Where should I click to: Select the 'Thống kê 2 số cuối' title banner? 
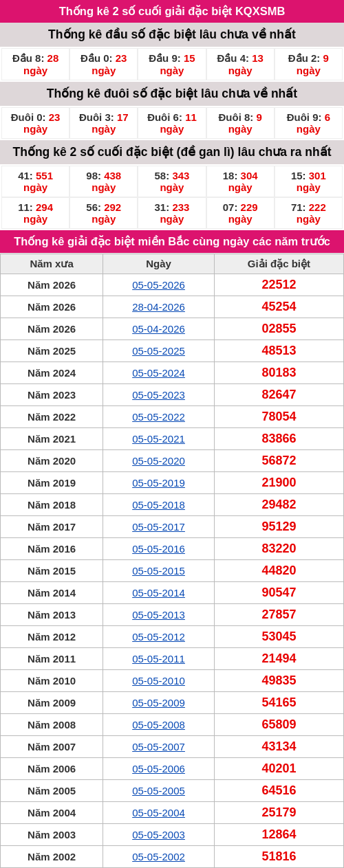(172, 11)
